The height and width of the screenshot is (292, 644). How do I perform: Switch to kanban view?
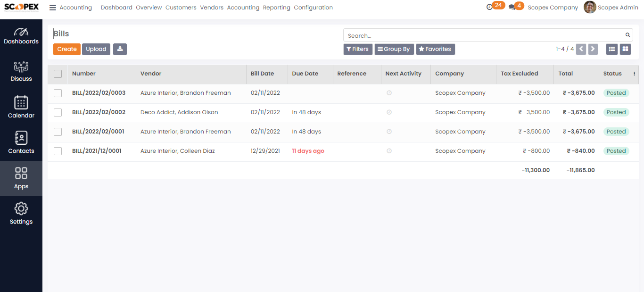[x=625, y=49]
